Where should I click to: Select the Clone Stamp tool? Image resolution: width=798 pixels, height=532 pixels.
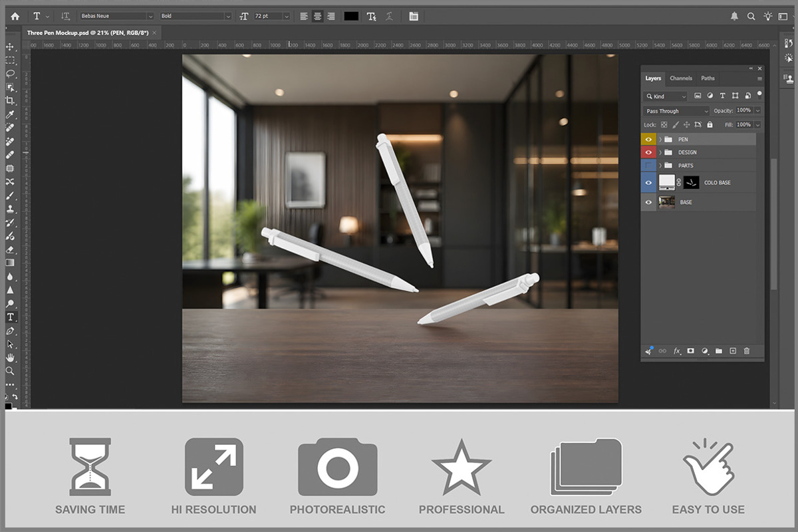click(x=10, y=209)
